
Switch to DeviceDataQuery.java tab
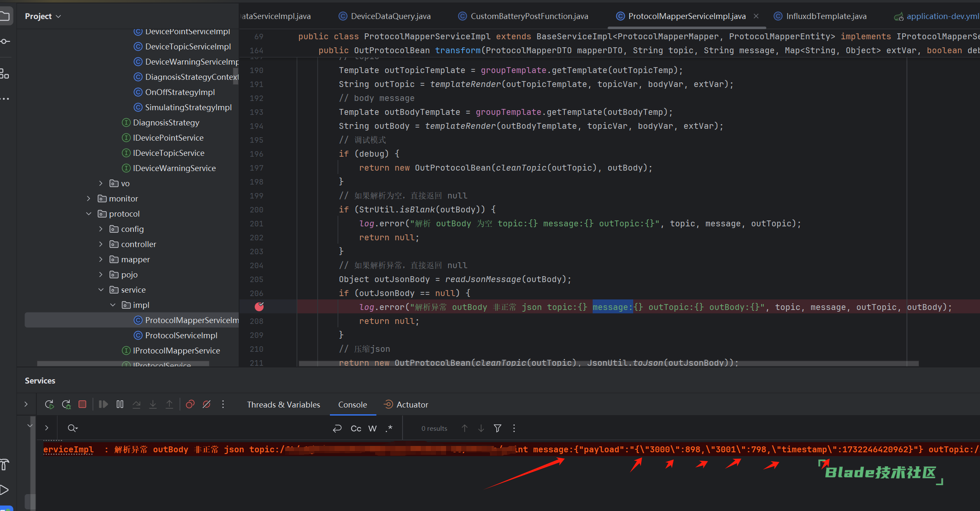384,16
